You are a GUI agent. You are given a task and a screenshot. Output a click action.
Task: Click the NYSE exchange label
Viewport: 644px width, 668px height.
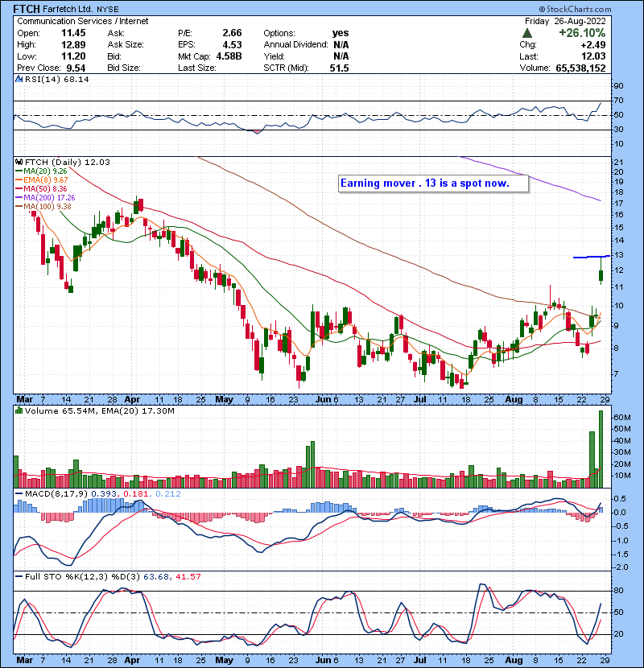(107, 10)
